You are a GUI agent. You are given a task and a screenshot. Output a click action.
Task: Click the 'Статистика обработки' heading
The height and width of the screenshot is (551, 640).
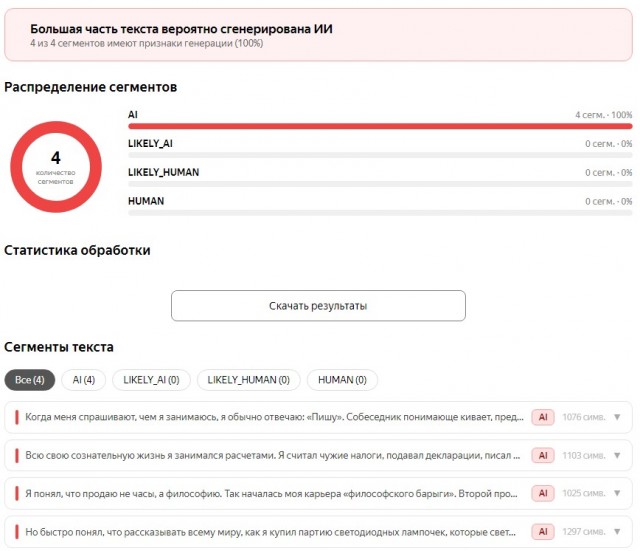[x=77, y=250]
